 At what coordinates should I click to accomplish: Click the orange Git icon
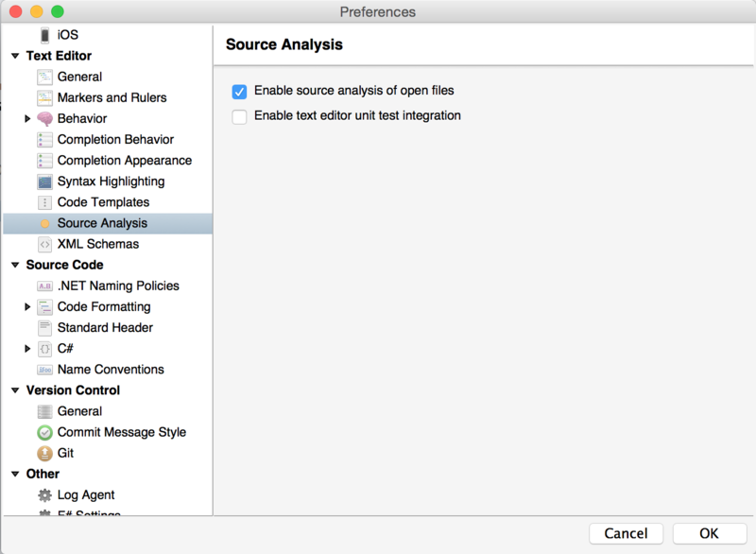tap(44, 453)
